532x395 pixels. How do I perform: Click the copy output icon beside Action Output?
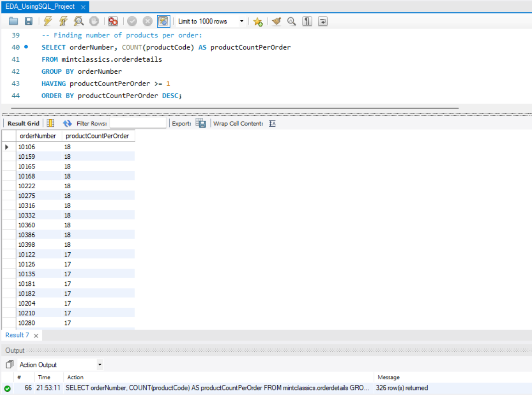(10, 365)
